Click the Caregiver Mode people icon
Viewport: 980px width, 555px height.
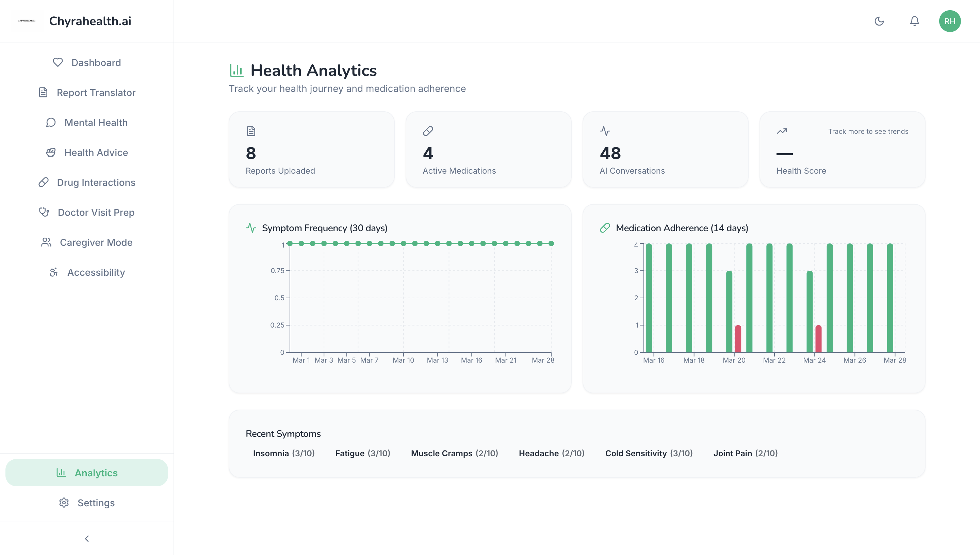46,242
